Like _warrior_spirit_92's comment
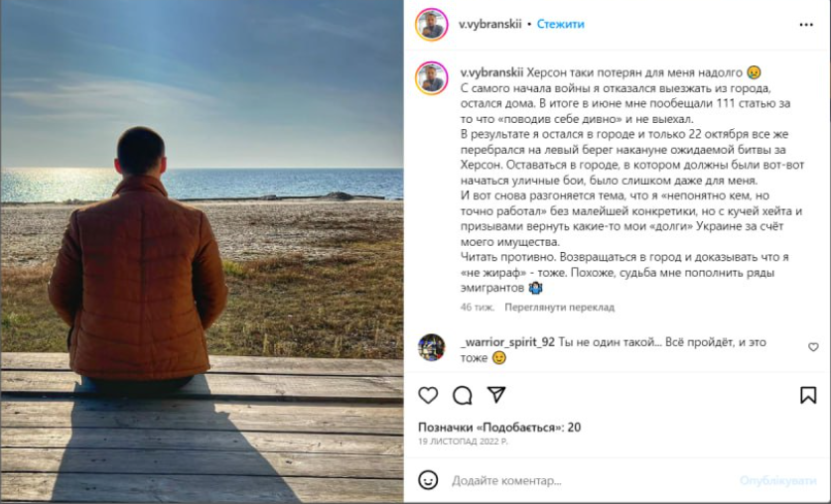This screenshot has width=831, height=504. pos(813,347)
